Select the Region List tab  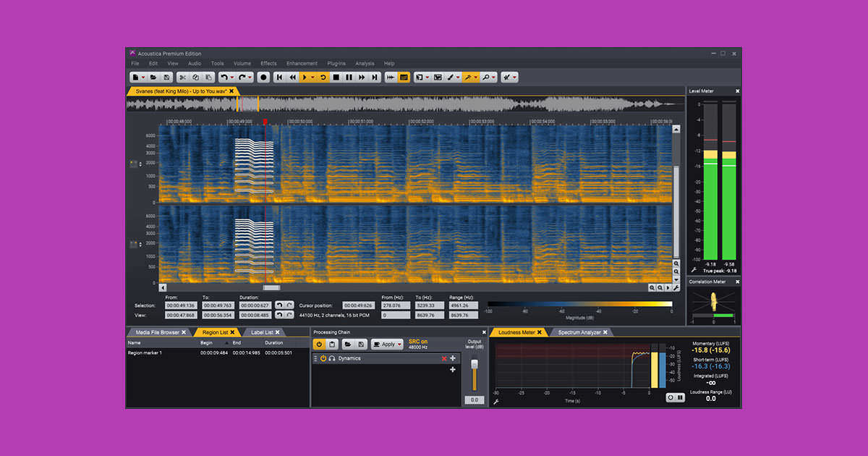pos(216,332)
